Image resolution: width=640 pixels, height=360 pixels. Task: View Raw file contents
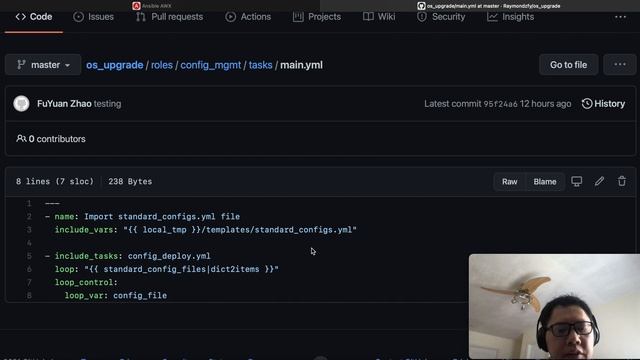(509, 182)
